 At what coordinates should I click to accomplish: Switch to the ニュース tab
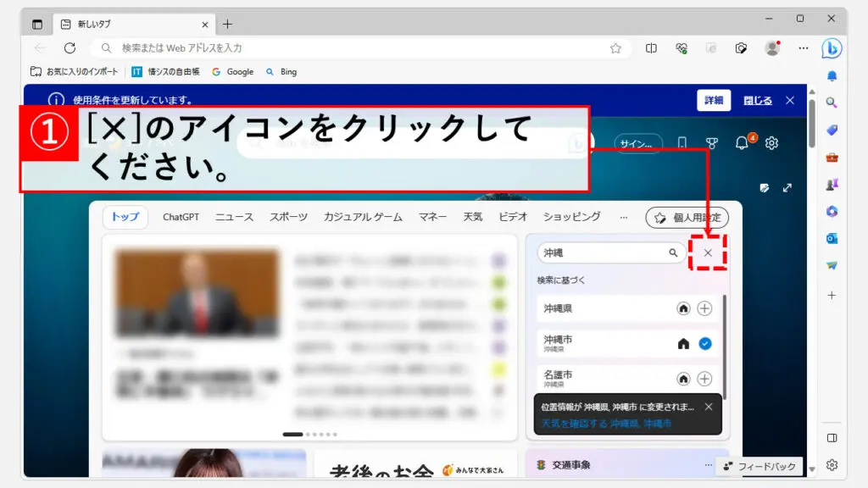[x=234, y=218]
